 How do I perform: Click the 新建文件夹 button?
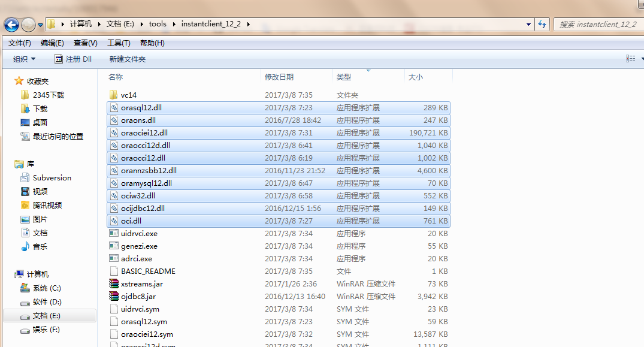(x=128, y=59)
